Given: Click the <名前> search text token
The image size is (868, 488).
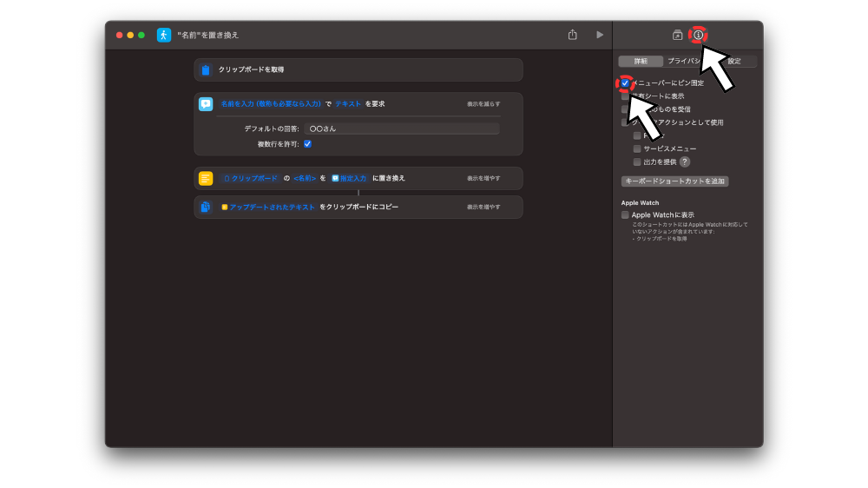Looking at the screenshot, I should click(305, 178).
